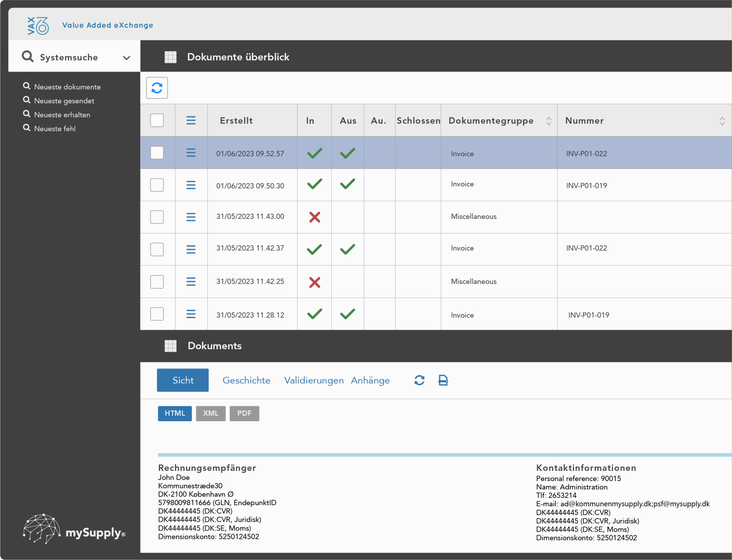Image resolution: width=732 pixels, height=560 pixels.
Task: Switch to the Geschichte tab
Action: 246,380
